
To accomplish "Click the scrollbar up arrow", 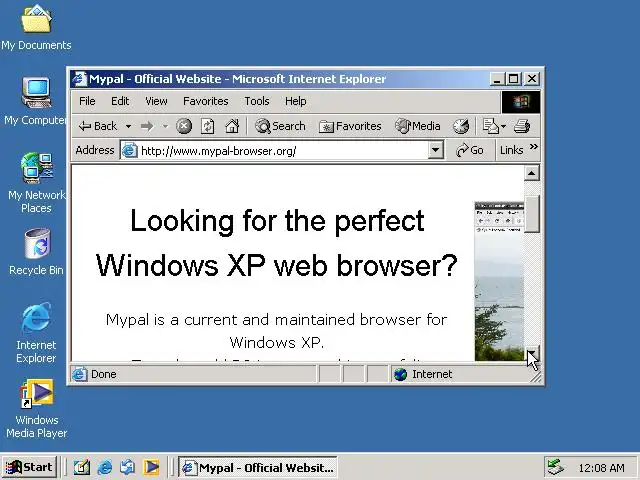I will tap(531, 173).
